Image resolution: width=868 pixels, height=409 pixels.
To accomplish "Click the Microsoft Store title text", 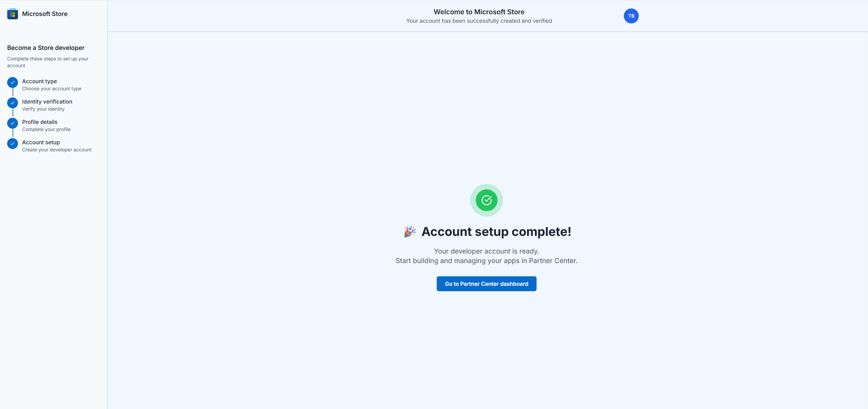I will [x=45, y=14].
